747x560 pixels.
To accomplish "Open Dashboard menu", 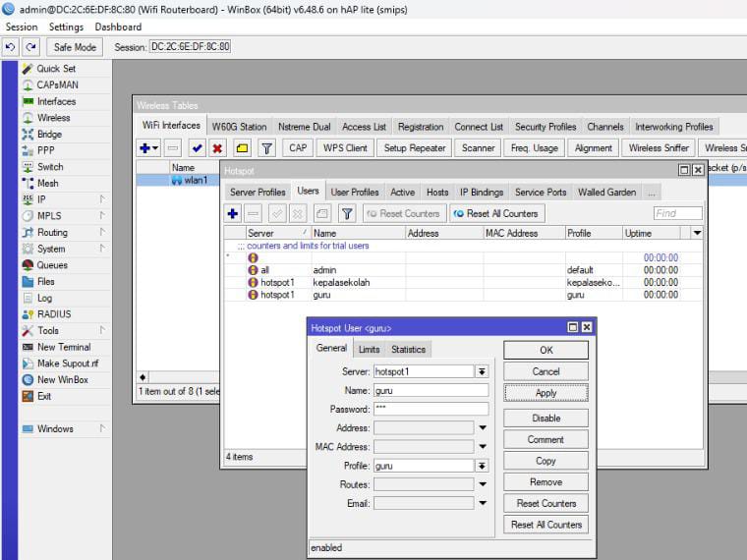I will coord(118,28).
